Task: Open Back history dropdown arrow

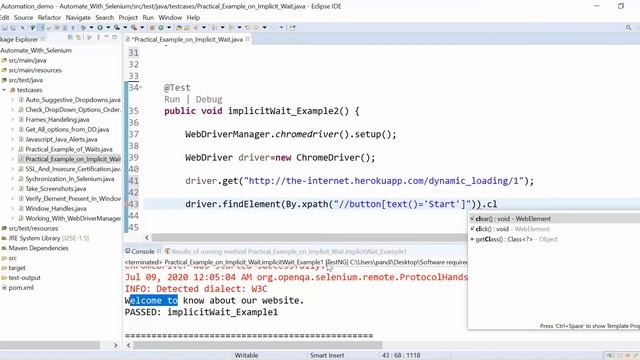Action: 264,28
